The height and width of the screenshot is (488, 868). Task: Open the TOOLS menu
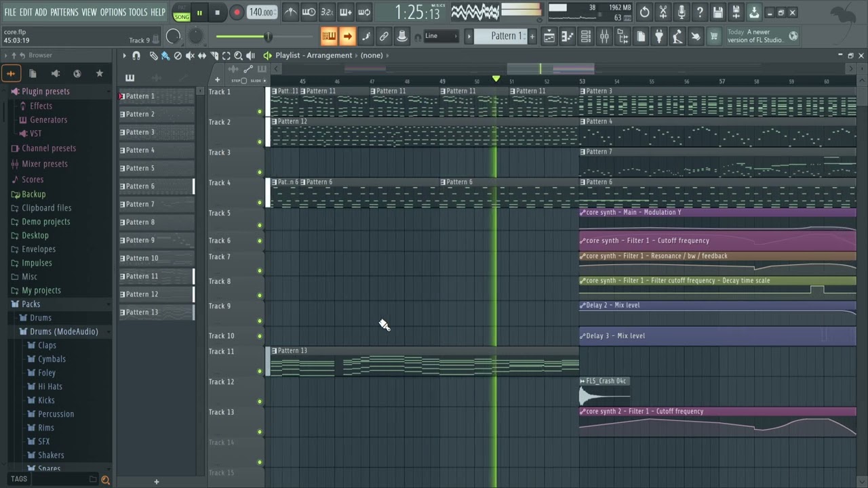[138, 12]
